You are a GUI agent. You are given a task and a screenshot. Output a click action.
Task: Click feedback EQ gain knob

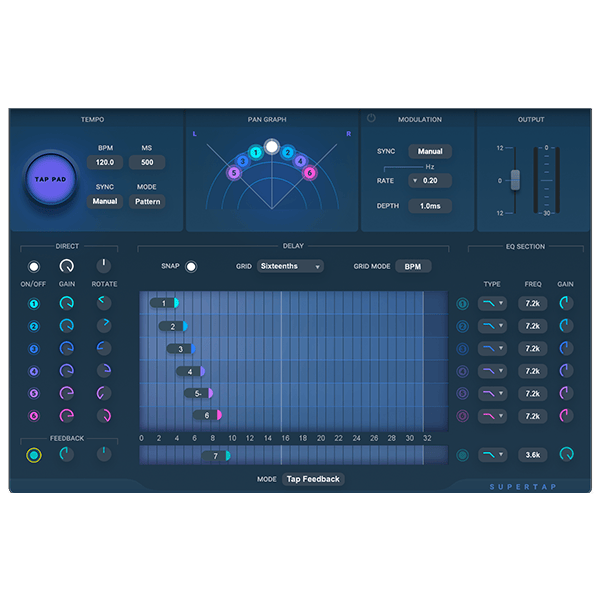(x=566, y=454)
